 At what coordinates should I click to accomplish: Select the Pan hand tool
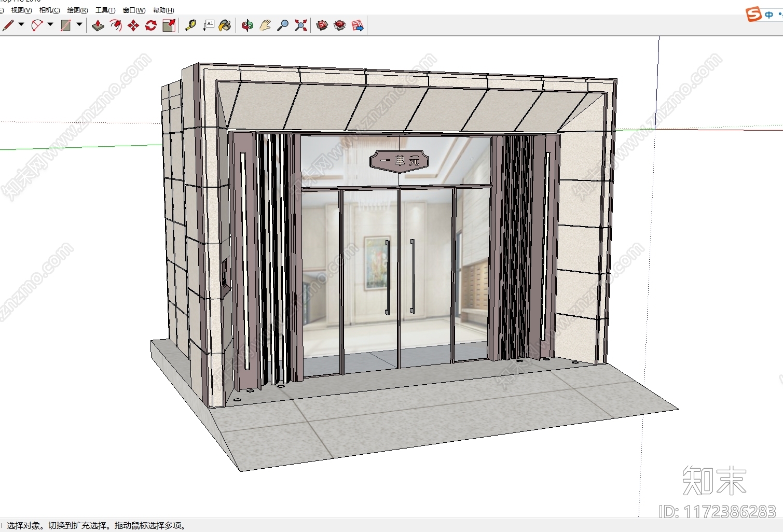click(265, 25)
